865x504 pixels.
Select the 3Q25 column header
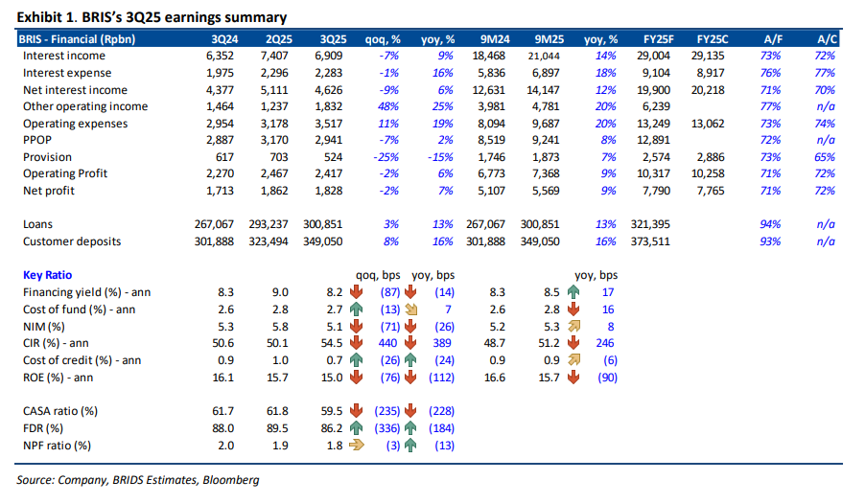click(x=333, y=39)
